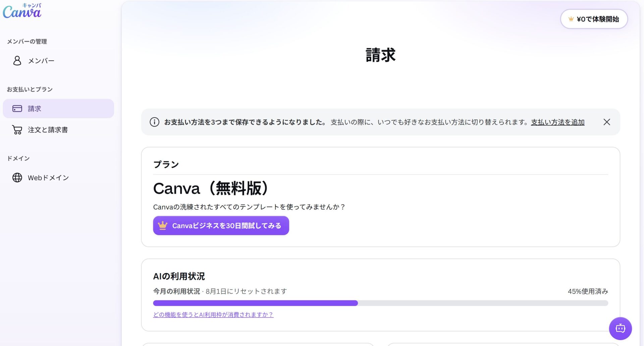Viewport: 644px width, 346px height.
Task: Follow the 支払い方法を追加 link
Action: [558, 122]
